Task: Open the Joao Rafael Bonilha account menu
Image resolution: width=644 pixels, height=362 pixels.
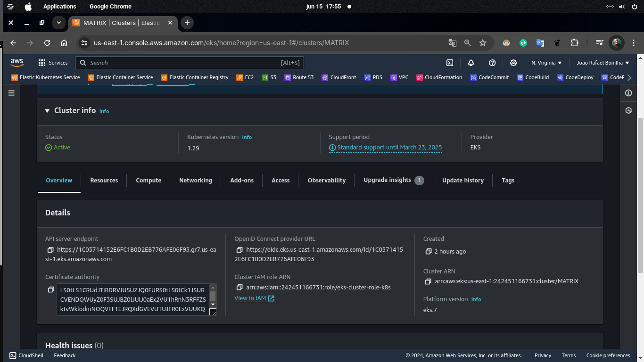Action: [x=603, y=63]
